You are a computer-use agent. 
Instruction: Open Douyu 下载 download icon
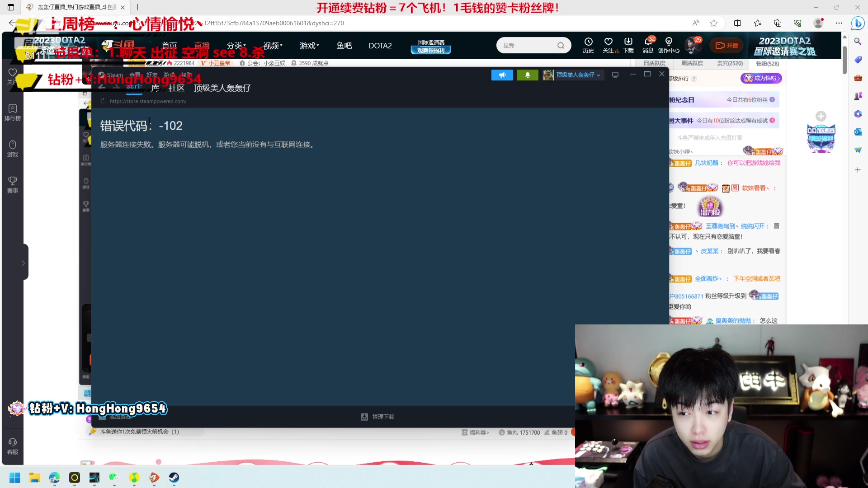628,42
